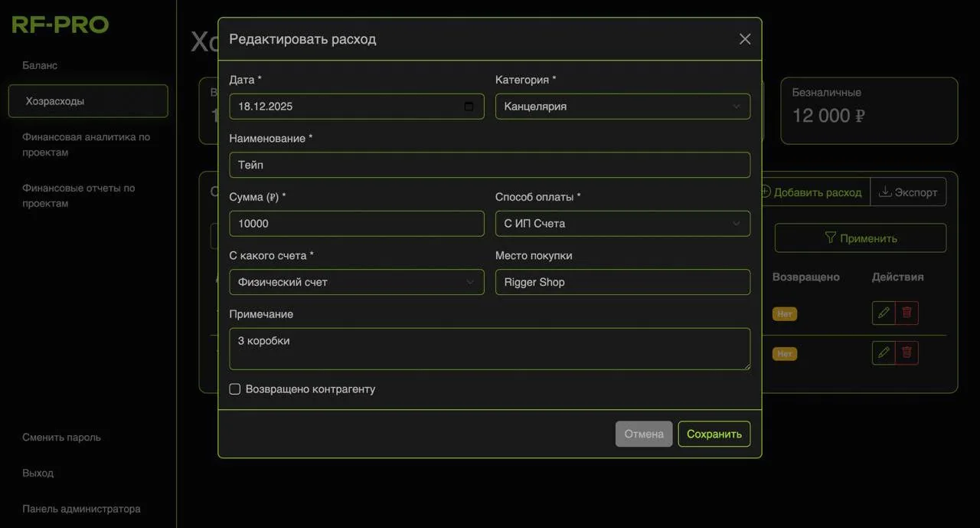Screen dimensions: 980x528
Task: Click the chevron arrow of Категория select
Action: tap(737, 107)
